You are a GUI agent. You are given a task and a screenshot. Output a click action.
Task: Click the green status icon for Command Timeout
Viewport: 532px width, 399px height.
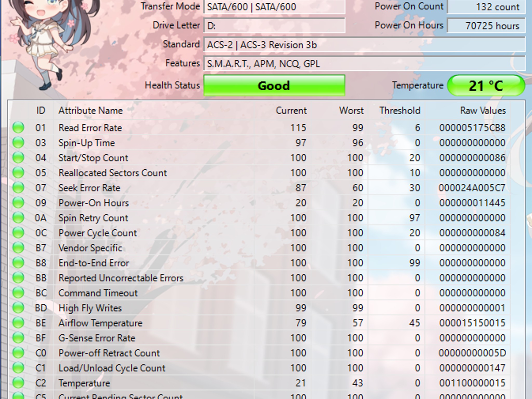[x=18, y=293]
